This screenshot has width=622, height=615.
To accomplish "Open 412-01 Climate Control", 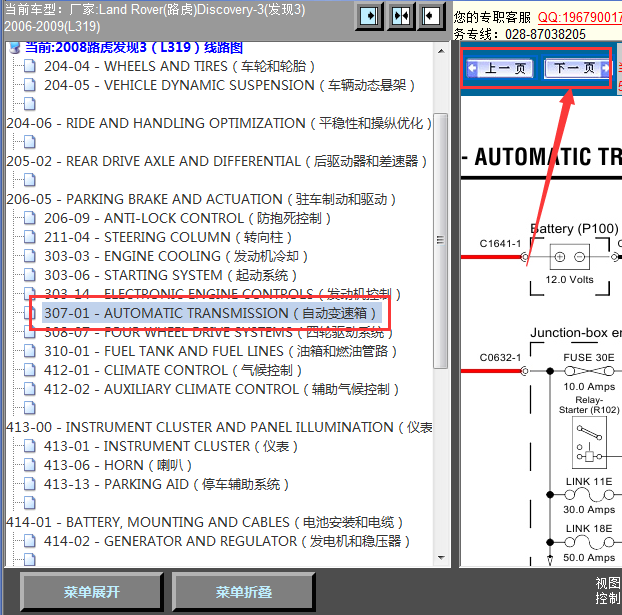I will pos(173,370).
